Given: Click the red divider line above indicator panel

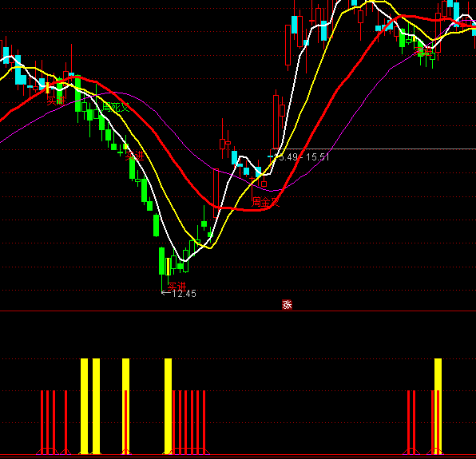Looking at the screenshot, I should click(238, 311).
